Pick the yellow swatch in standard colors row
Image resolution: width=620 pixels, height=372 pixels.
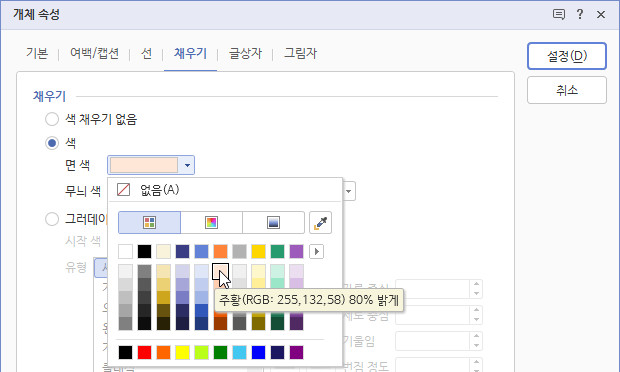(182, 352)
